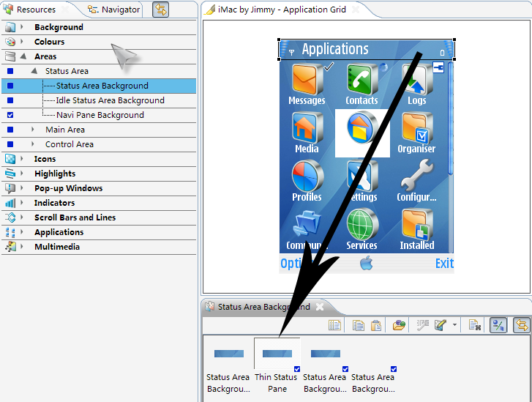Click the Contacts phone icon in preview
This screenshot has height=402, width=532.
click(361, 80)
